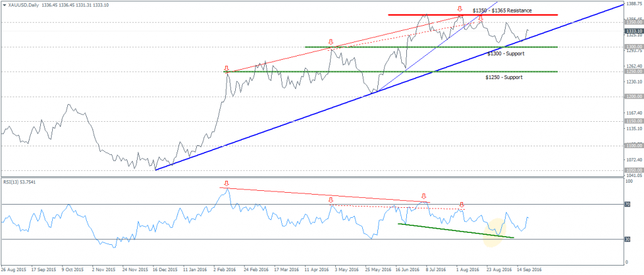Click the red arrow above the May 2016 price peak
644x275 pixels.
tap(330, 42)
